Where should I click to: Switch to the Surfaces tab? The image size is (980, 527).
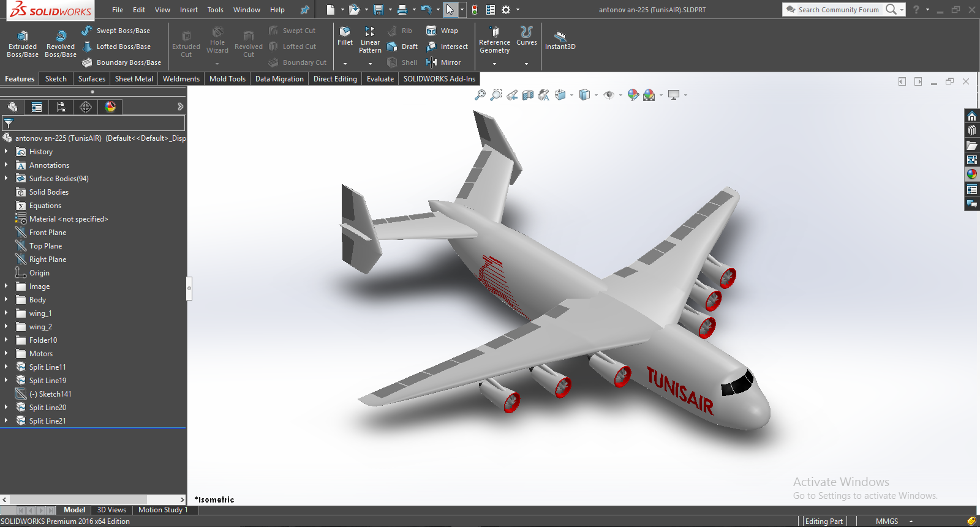(x=91, y=79)
